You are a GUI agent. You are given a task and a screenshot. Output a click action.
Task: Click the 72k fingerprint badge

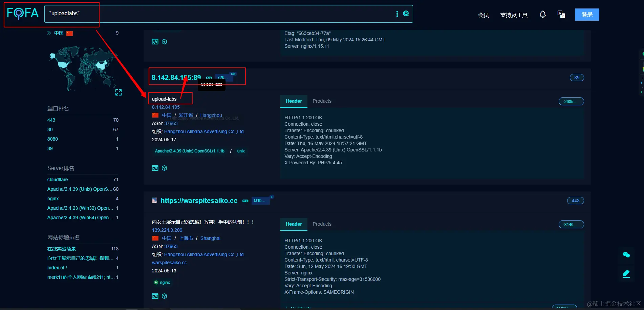[224, 78]
